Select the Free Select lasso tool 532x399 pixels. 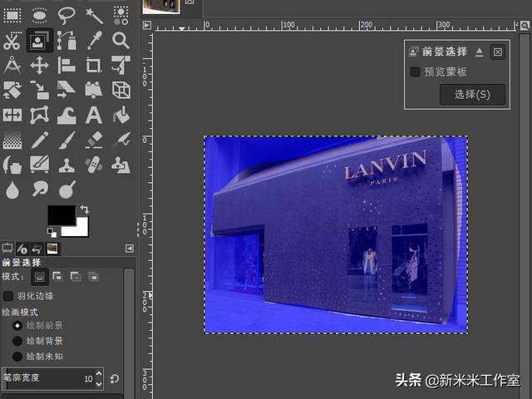[66, 16]
